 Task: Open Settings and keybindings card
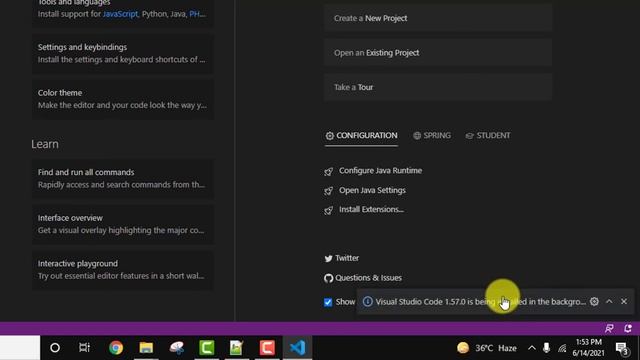(x=122, y=53)
